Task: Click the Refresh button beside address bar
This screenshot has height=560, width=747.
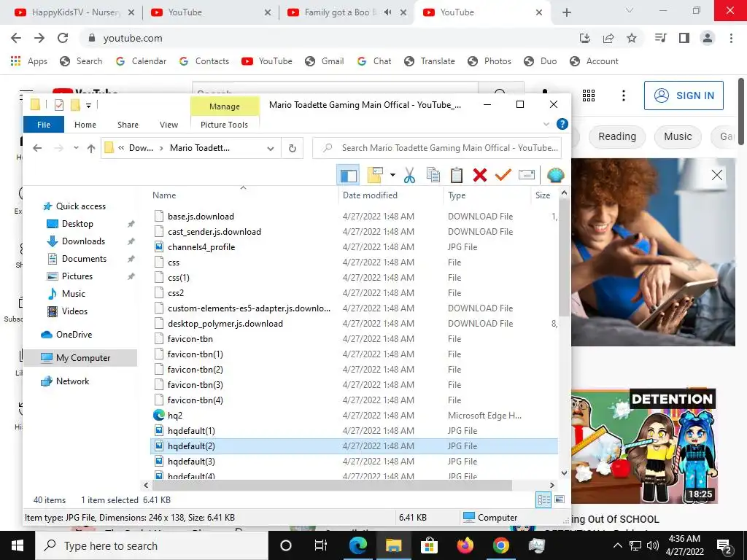Action: tap(293, 148)
